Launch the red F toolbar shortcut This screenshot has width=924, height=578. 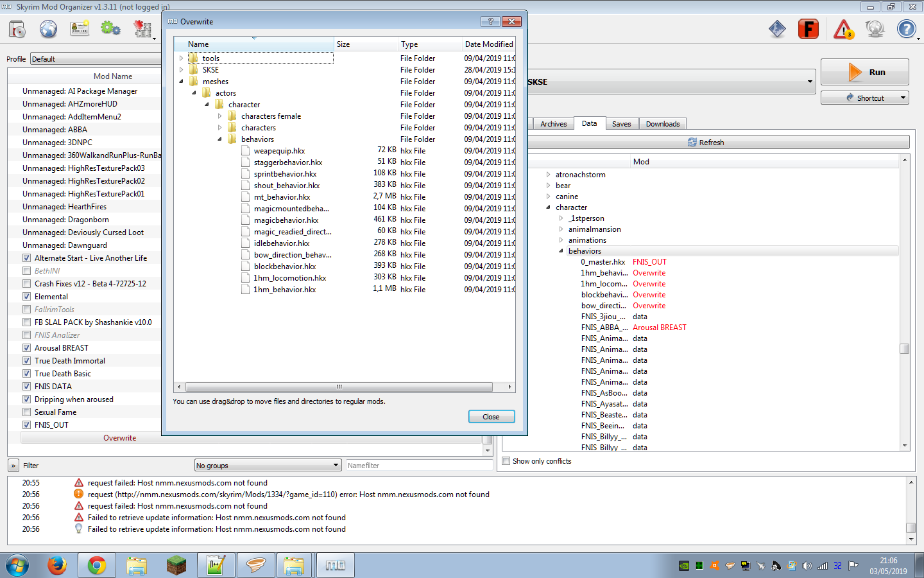pos(809,29)
